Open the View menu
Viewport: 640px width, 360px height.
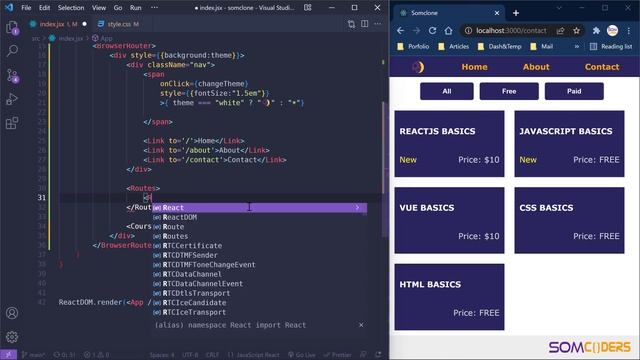[99, 8]
